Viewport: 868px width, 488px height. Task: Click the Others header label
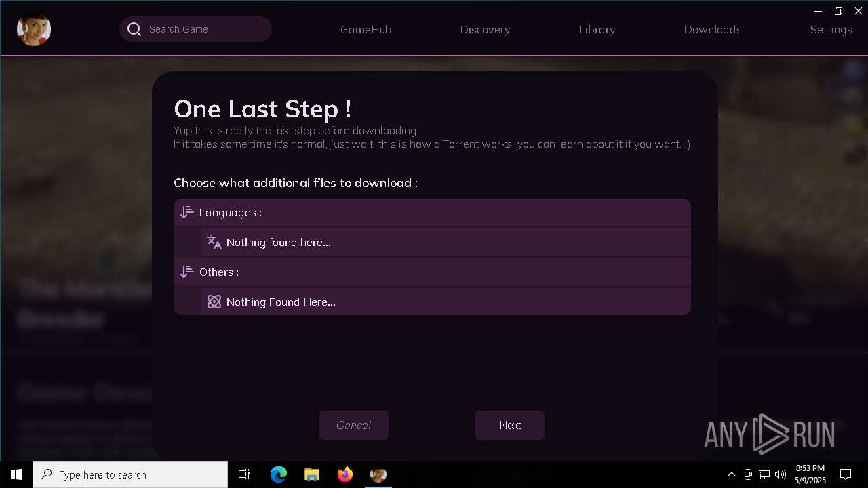click(x=219, y=272)
